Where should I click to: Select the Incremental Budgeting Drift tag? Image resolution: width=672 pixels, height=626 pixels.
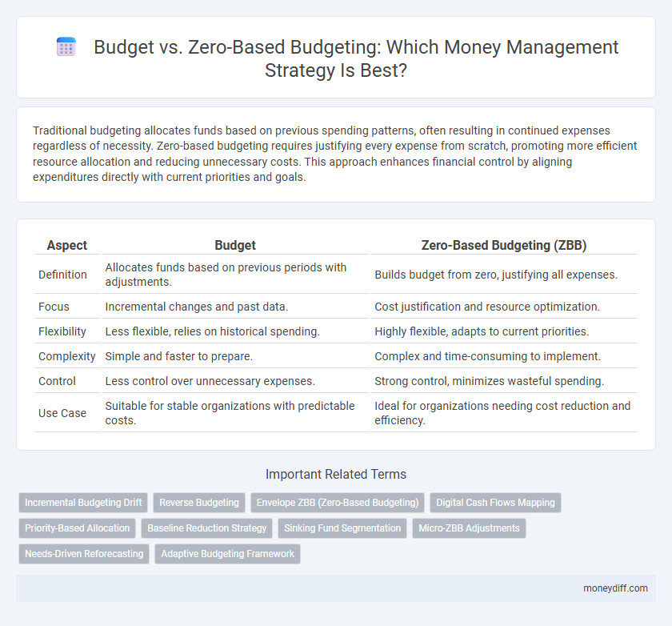pyautogui.click(x=82, y=503)
